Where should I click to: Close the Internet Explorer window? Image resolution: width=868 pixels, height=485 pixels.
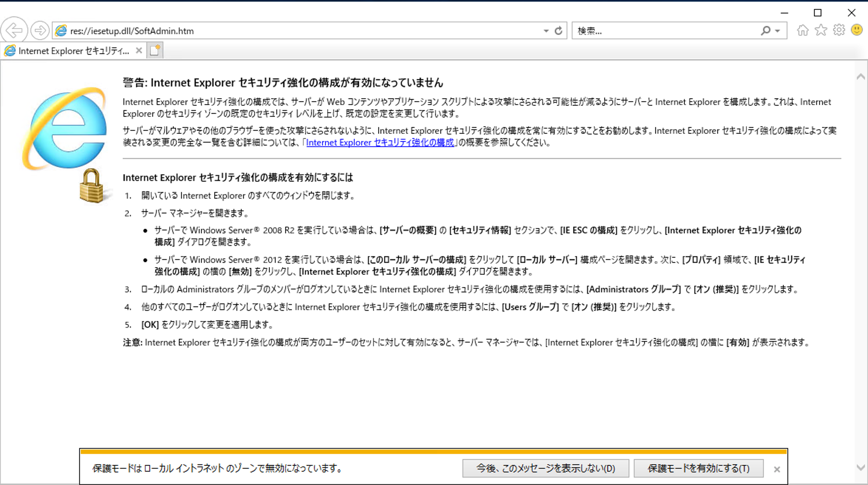[x=851, y=13]
